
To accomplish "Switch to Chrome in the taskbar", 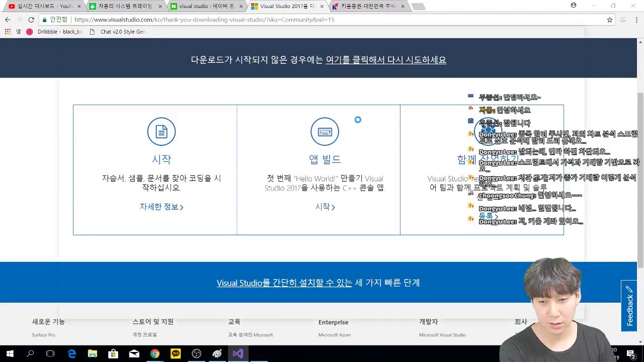I will (x=154, y=353).
